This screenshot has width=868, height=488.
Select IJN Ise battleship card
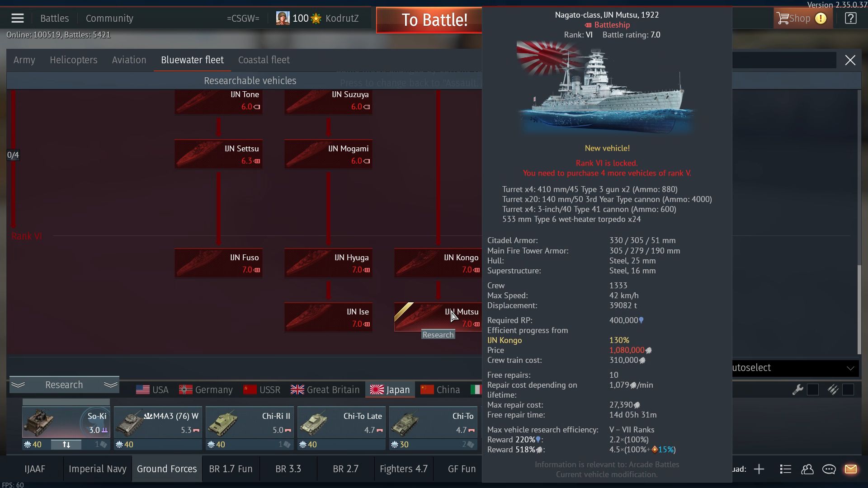coord(328,317)
